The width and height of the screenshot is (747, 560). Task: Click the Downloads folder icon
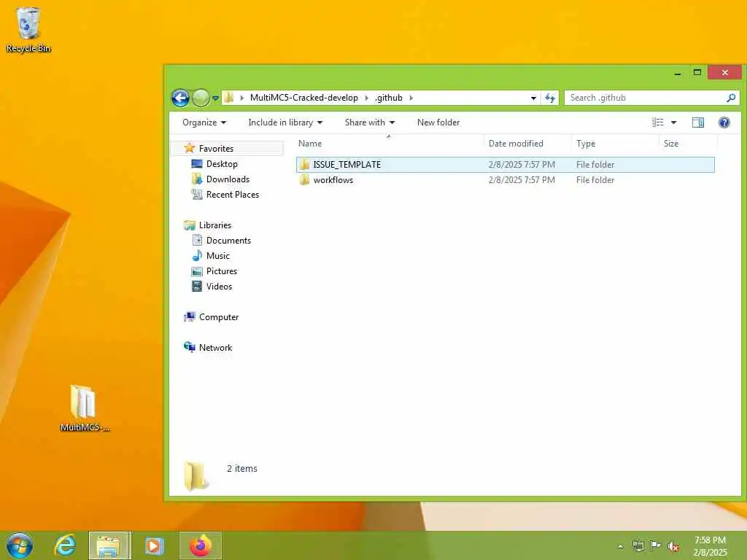[197, 179]
